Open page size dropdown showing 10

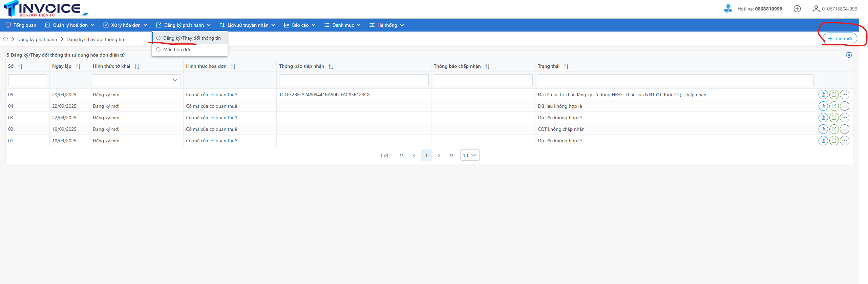click(470, 155)
